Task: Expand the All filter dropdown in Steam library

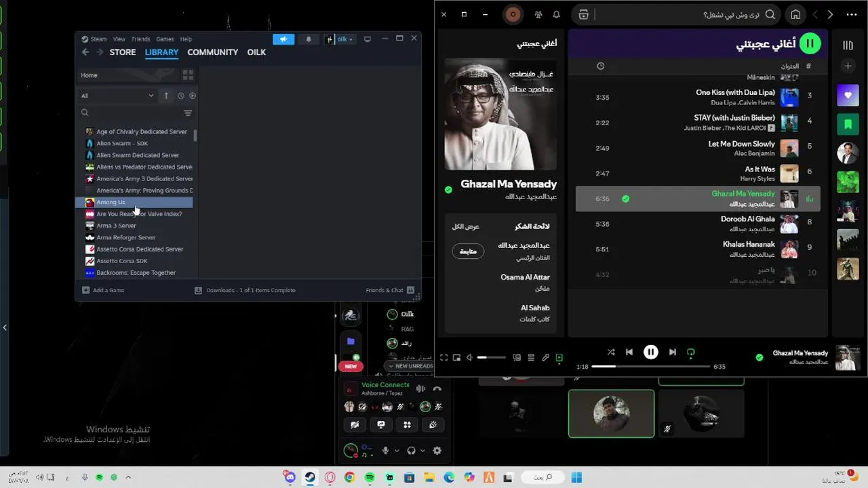Action: (117, 96)
